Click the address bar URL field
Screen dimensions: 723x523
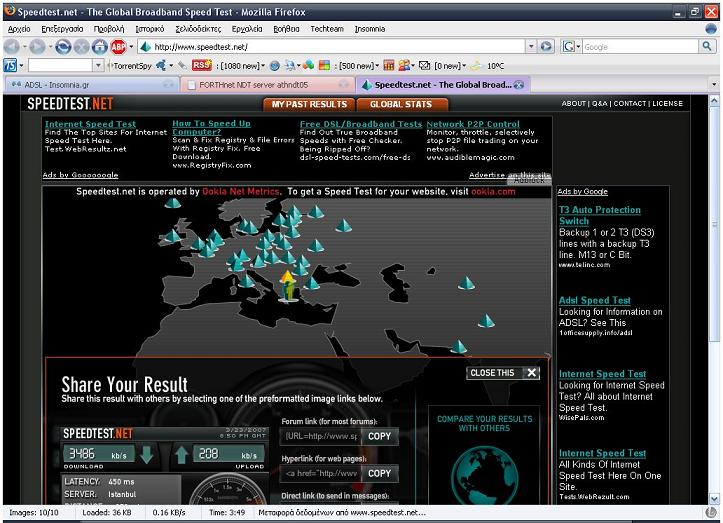coord(332,47)
